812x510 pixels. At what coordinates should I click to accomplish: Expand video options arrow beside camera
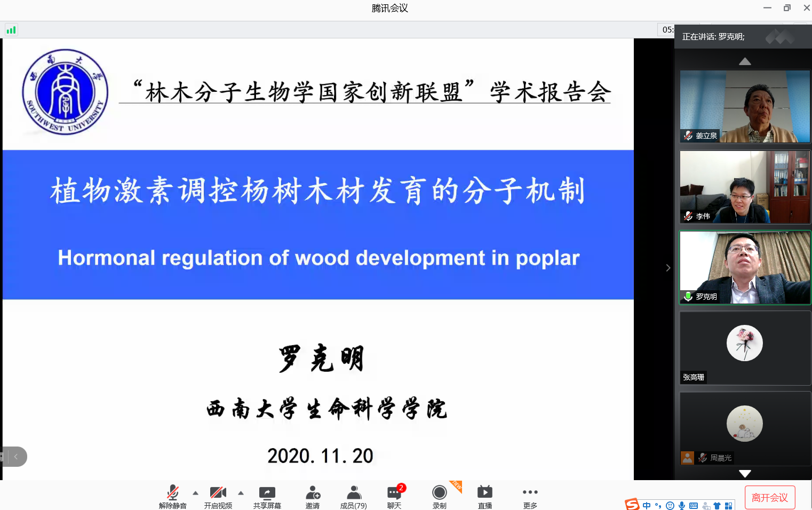(241, 493)
